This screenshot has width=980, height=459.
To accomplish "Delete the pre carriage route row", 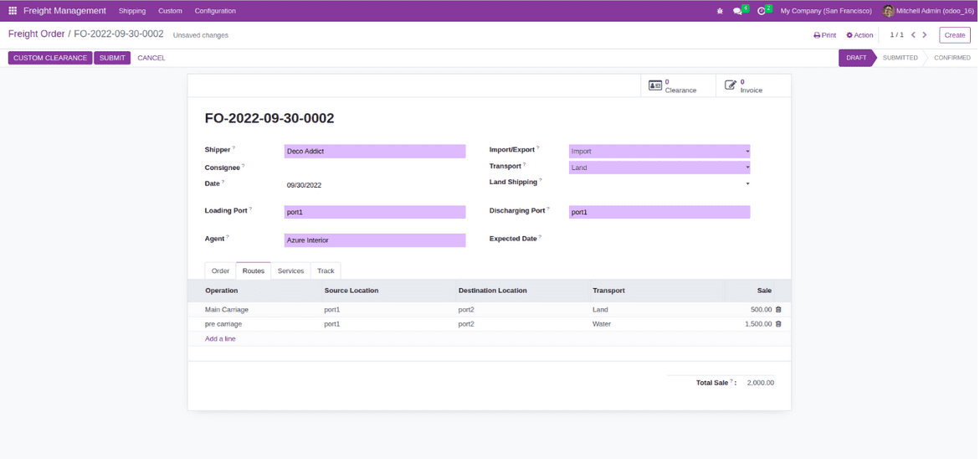I will [x=778, y=324].
